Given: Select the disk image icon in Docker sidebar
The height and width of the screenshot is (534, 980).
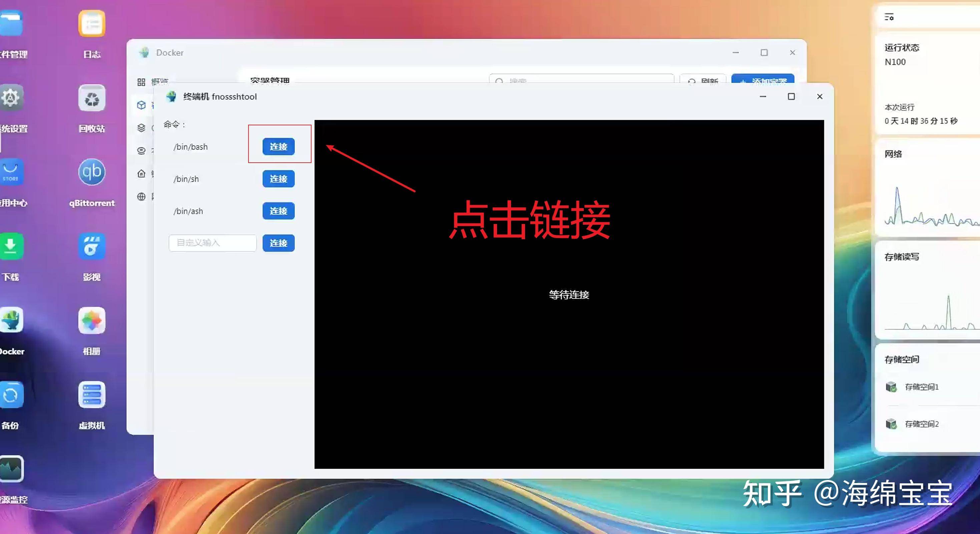Looking at the screenshot, I should [x=141, y=151].
